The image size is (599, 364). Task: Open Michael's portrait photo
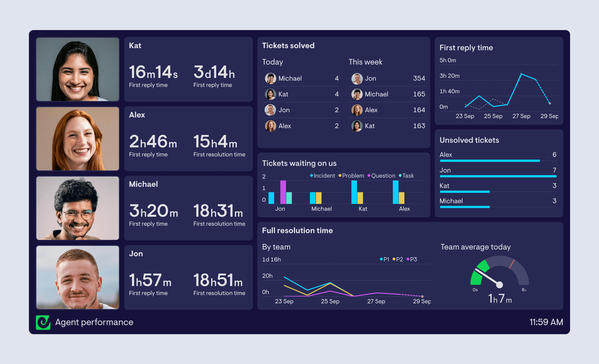pyautogui.click(x=78, y=208)
